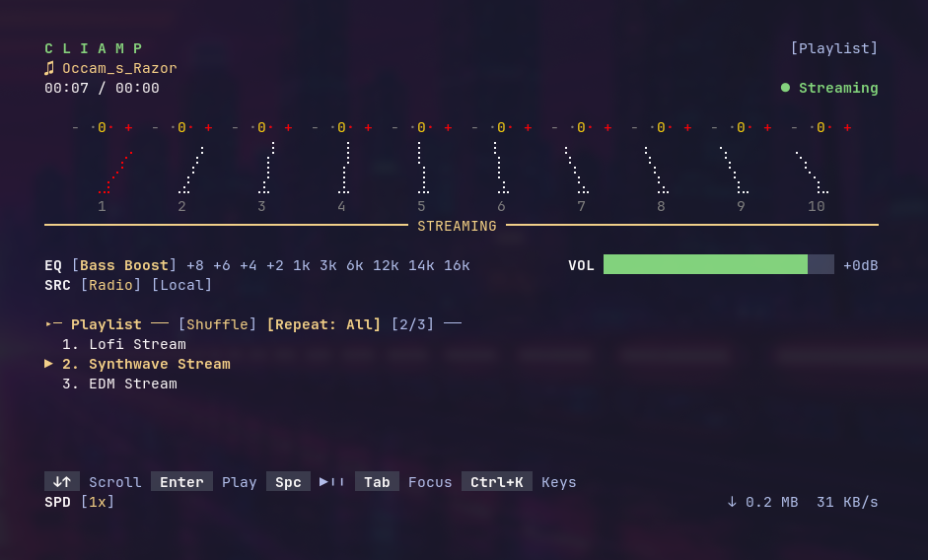
Task: Click the play/pause glyph next to Spc
Action: point(331,482)
